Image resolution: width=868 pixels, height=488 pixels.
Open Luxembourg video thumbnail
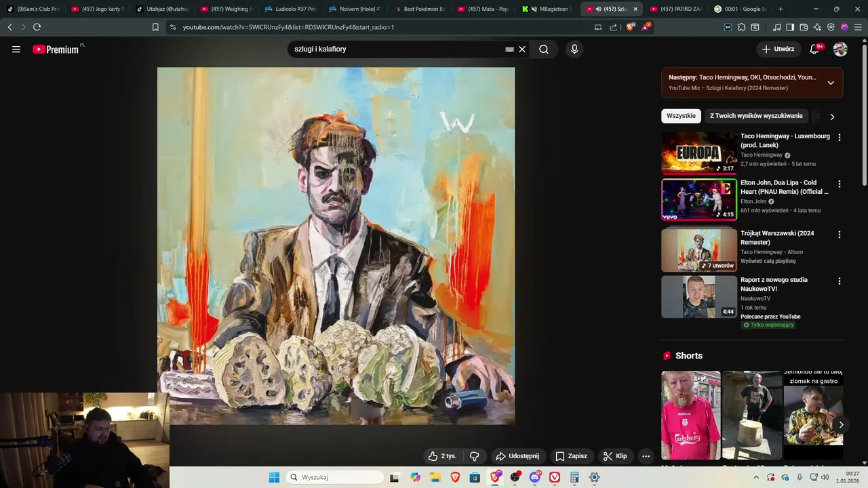699,152
